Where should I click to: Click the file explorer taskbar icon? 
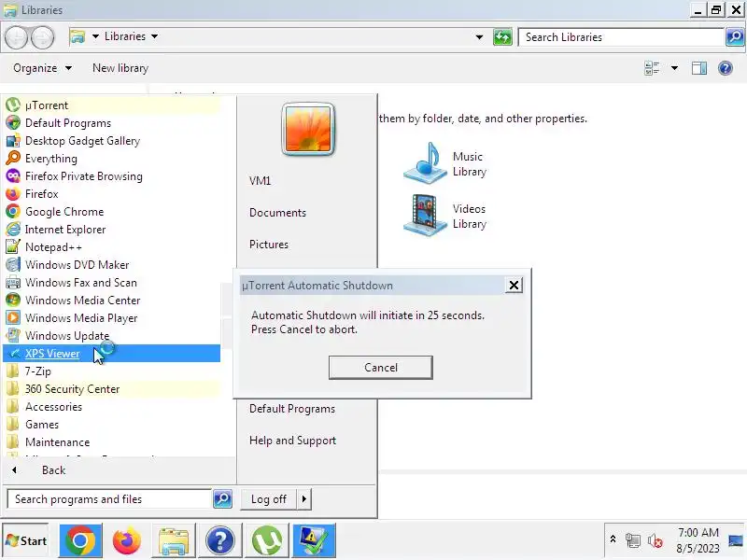[x=174, y=540]
